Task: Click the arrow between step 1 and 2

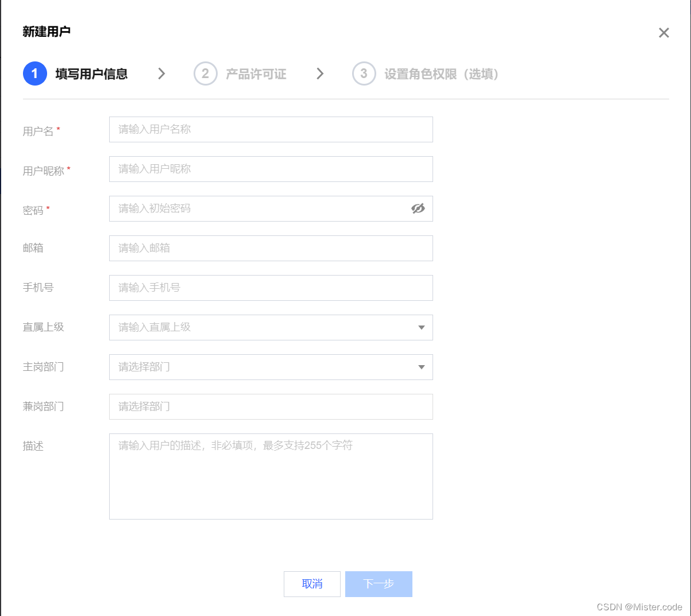Action: 161,73
